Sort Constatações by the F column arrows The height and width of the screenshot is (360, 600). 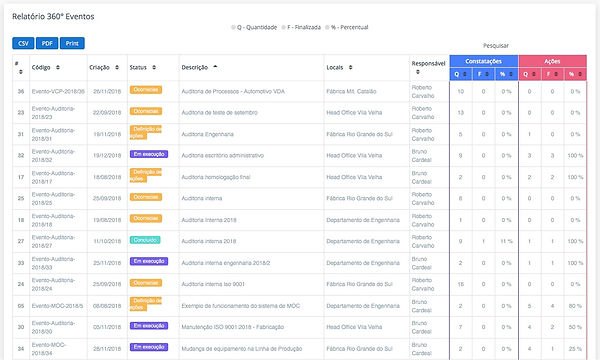487,74
